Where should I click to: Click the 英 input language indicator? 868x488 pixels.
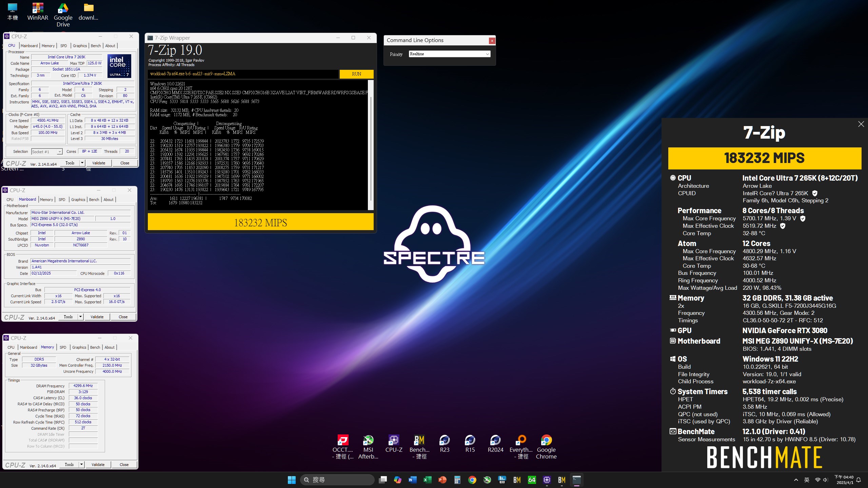(x=807, y=480)
